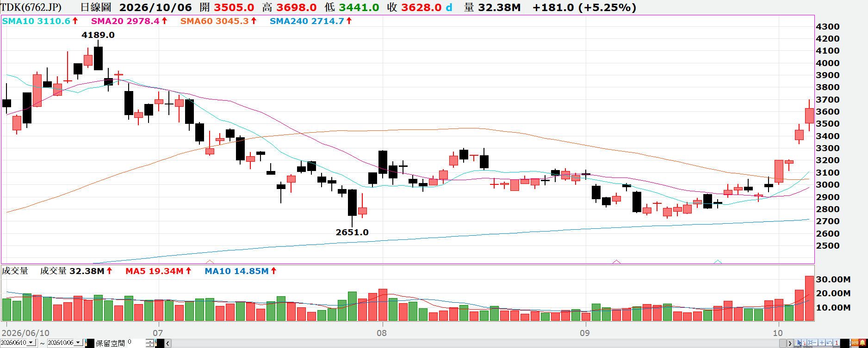The width and height of the screenshot is (868, 348).
Task: Click the SMA60 3045.3 indicator label
Action: click(214, 21)
